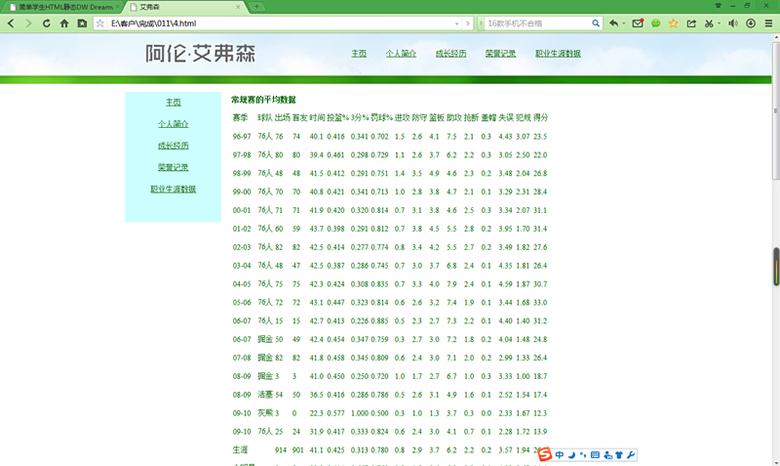The width and height of the screenshot is (780, 466).
Task: Open 个人简介 link in left sidebar
Action: [173, 124]
